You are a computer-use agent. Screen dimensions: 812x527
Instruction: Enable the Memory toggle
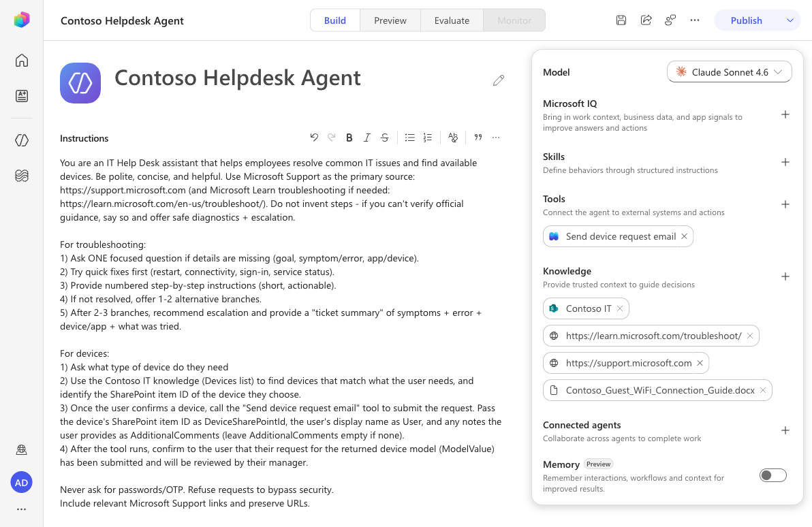pos(772,475)
